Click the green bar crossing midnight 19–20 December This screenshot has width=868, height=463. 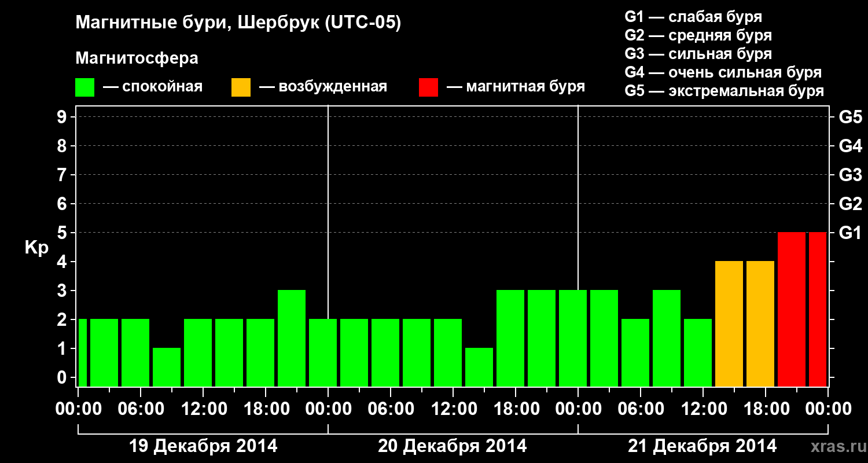pyautogui.click(x=323, y=352)
